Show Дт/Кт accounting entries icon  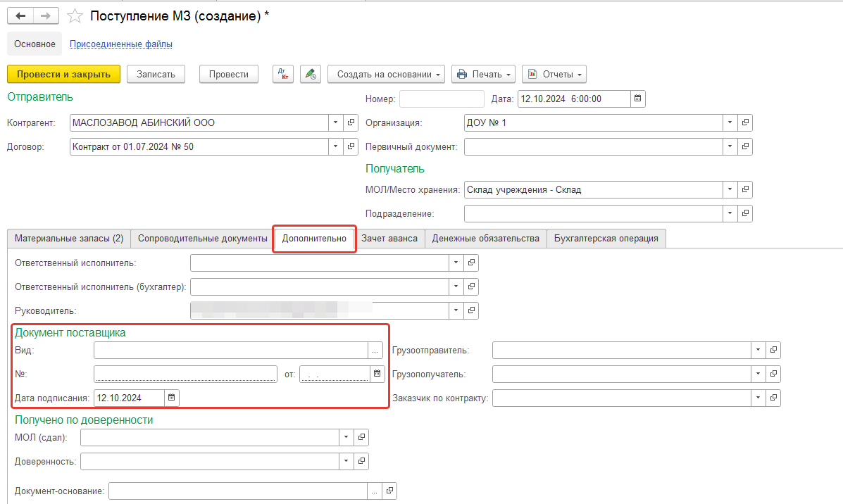click(x=283, y=74)
